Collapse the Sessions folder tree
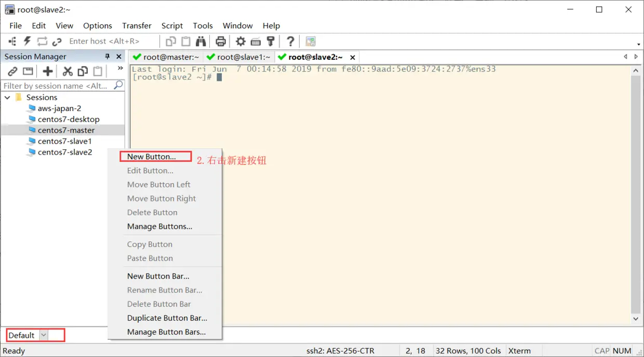 [x=7, y=98]
